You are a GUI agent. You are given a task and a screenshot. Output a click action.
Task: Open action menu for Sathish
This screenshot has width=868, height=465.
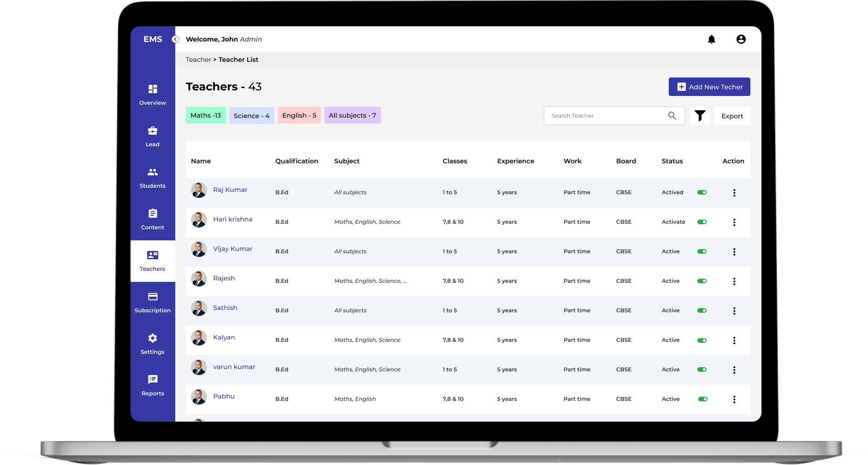tap(734, 311)
